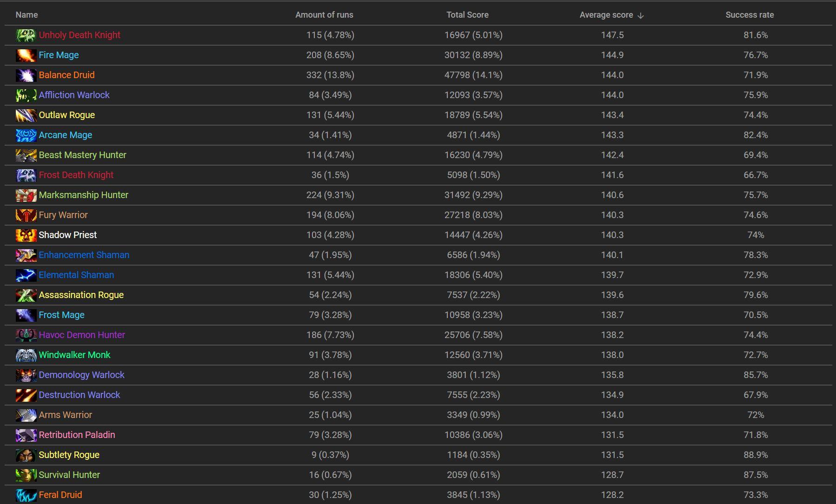The image size is (836, 504).
Task: Click the Shadow Priest spec icon
Action: pyautogui.click(x=26, y=235)
